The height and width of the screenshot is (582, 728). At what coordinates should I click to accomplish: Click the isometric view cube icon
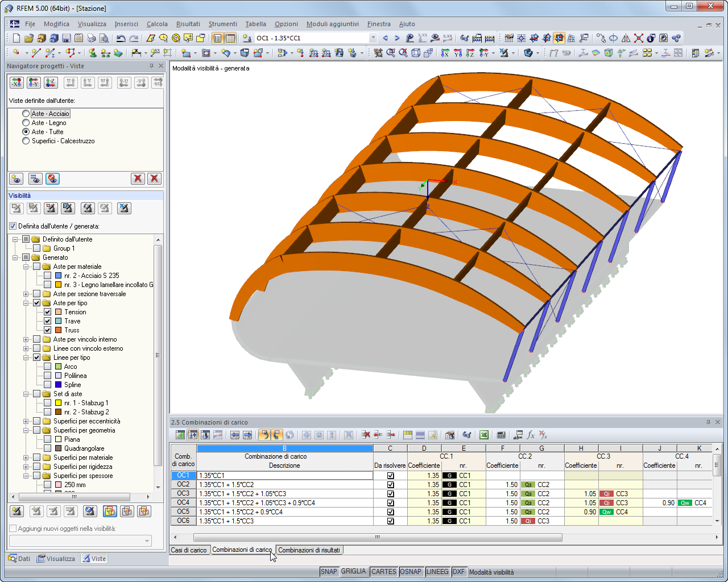(416, 53)
